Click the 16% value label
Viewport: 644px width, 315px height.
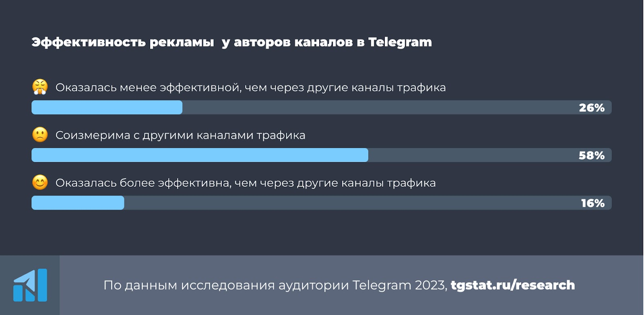coord(592,203)
